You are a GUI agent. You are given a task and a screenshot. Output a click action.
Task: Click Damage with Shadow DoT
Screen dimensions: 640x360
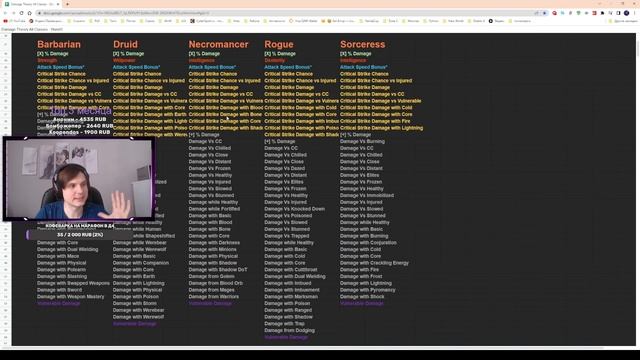pos(218,270)
